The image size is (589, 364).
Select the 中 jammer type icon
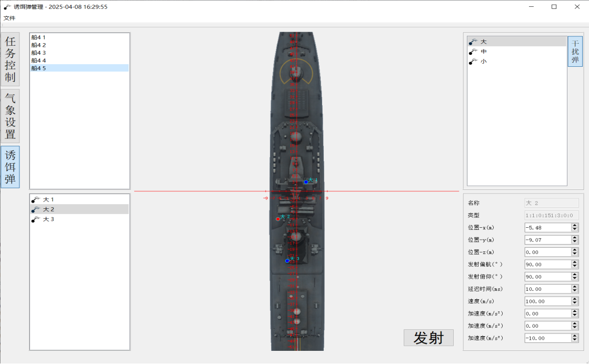click(x=473, y=52)
